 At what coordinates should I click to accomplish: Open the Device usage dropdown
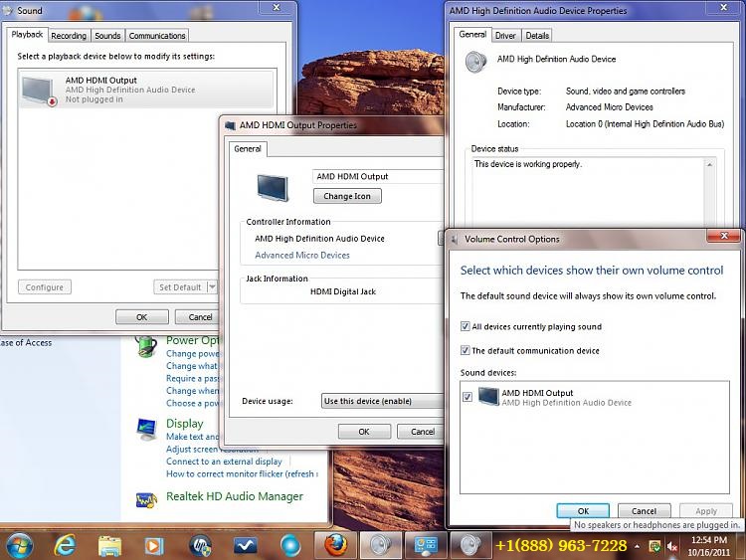[x=383, y=401]
